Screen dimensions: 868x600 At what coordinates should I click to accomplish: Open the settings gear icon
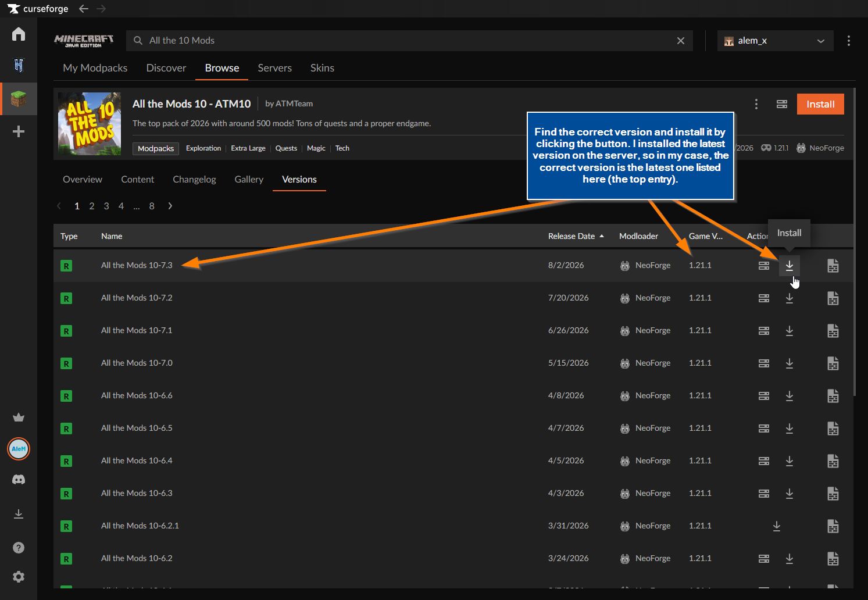(x=19, y=577)
